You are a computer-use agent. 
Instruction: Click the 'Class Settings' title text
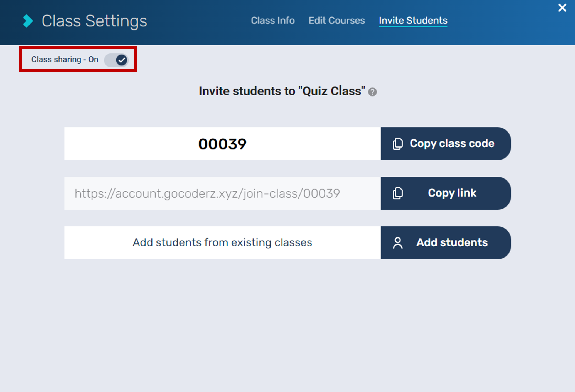pyautogui.click(x=94, y=21)
